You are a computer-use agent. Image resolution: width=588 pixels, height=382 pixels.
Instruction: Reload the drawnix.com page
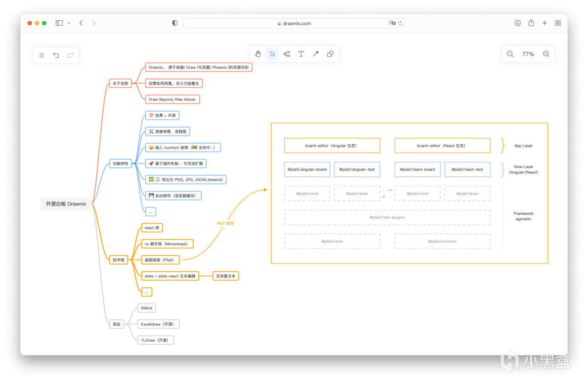(401, 23)
